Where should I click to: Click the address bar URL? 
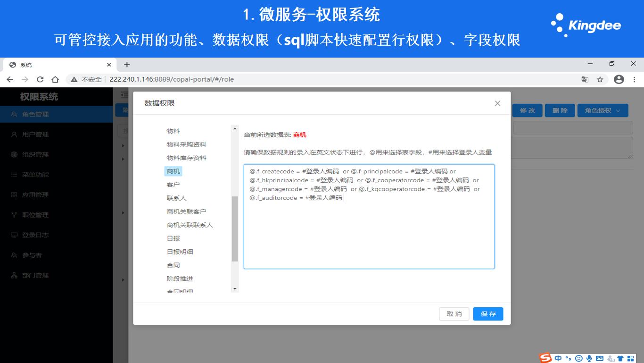(172, 79)
